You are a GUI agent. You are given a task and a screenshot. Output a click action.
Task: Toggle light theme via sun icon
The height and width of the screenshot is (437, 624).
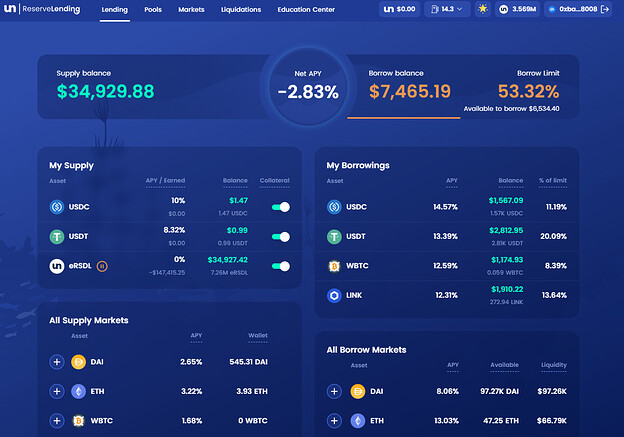click(x=483, y=9)
